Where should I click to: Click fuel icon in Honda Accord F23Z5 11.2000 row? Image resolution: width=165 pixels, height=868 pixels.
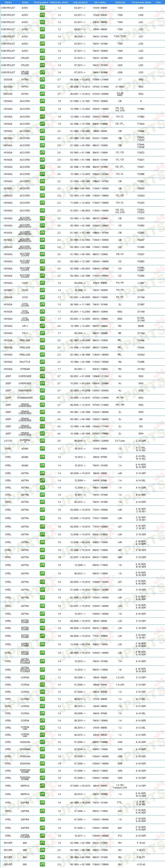coord(42,203)
